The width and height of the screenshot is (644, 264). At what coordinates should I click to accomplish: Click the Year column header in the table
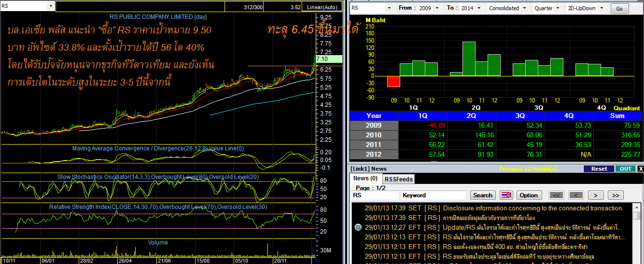tap(374, 116)
